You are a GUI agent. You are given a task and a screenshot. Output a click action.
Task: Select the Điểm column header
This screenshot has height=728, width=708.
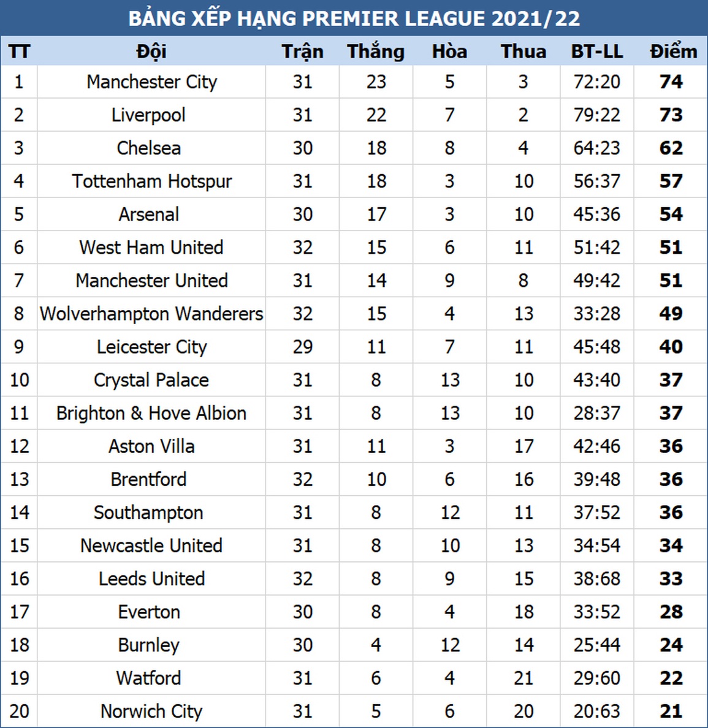pyautogui.click(x=673, y=51)
